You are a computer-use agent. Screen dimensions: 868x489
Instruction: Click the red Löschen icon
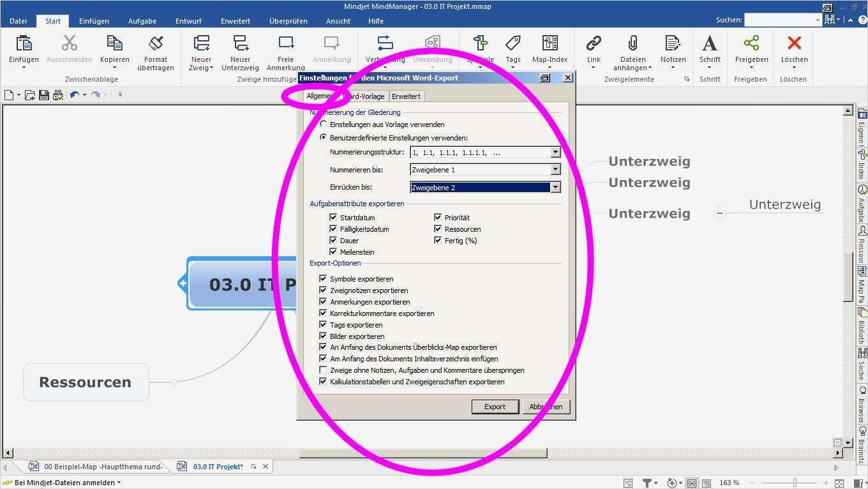[x=795, y=43]
